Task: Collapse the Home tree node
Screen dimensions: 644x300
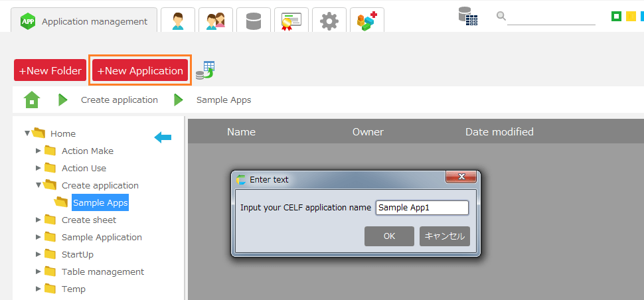Action: 27,133
